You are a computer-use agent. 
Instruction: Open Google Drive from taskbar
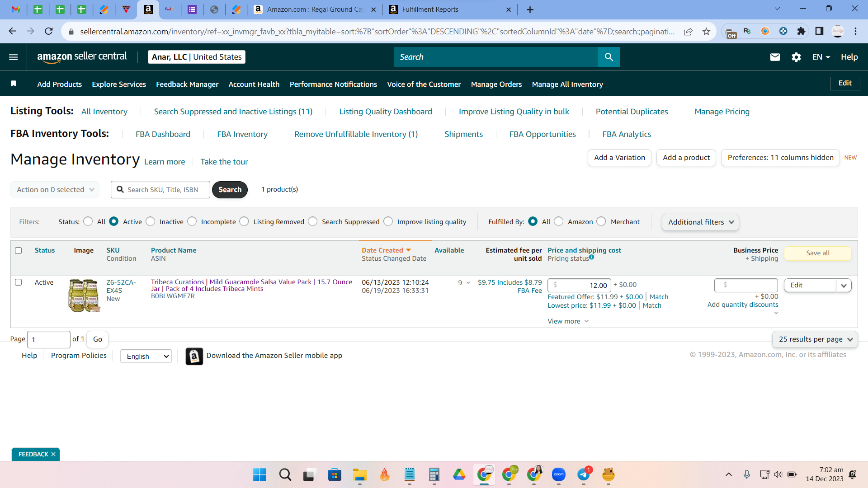click(x=459, y=474)
